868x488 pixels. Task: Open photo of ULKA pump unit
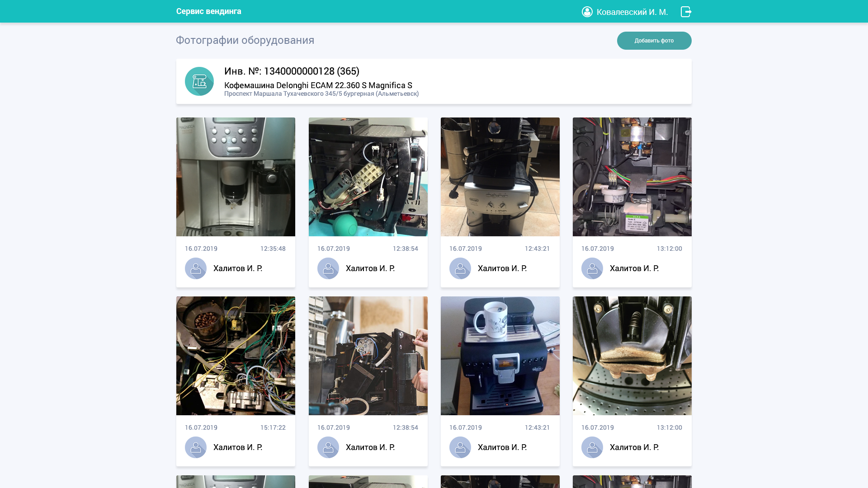pos(632,177)
